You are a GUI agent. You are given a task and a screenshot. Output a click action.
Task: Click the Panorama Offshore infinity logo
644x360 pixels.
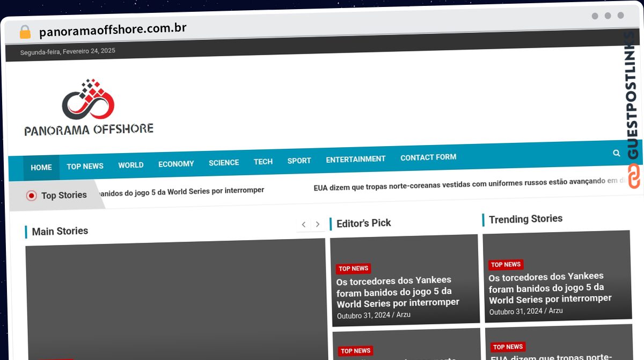89,100
